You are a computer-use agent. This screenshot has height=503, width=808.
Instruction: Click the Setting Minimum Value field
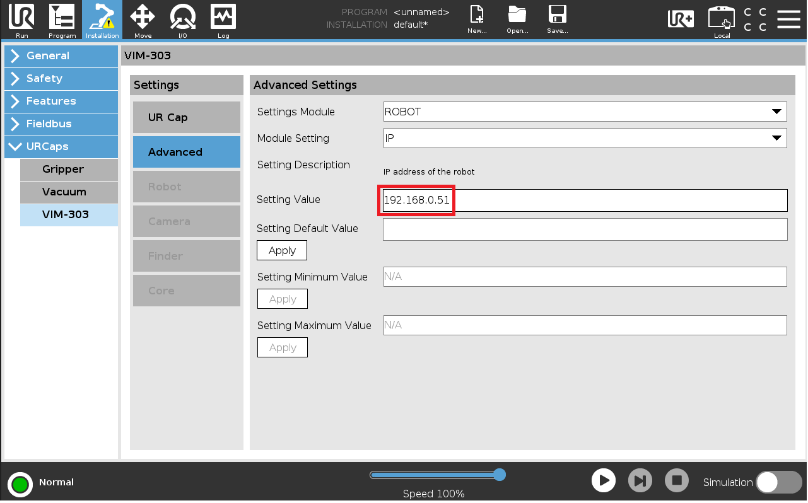[x=585, y=277]
